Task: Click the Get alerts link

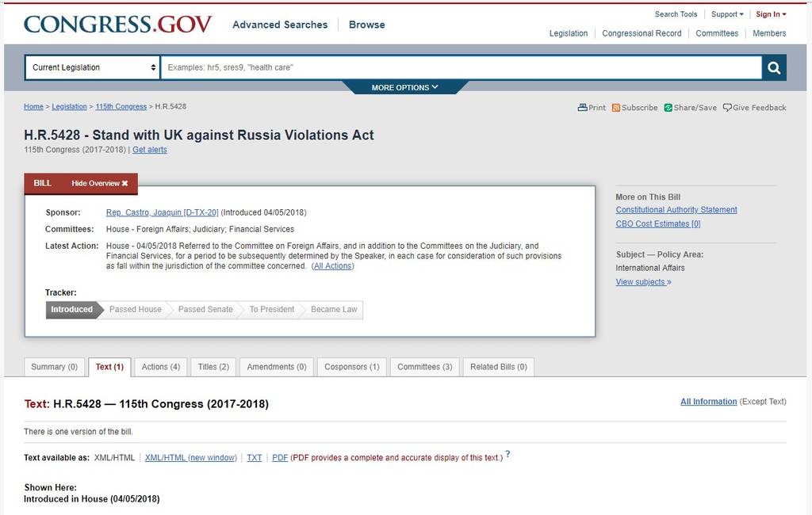Action: [150, 150]
